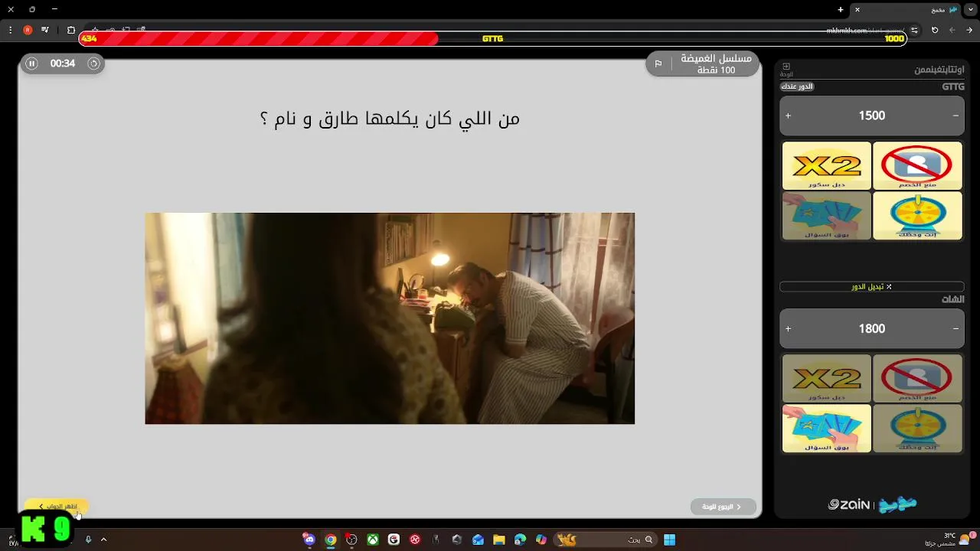Show hidden system tray icons chevron
980x551 pixels.
click(103, 540)
